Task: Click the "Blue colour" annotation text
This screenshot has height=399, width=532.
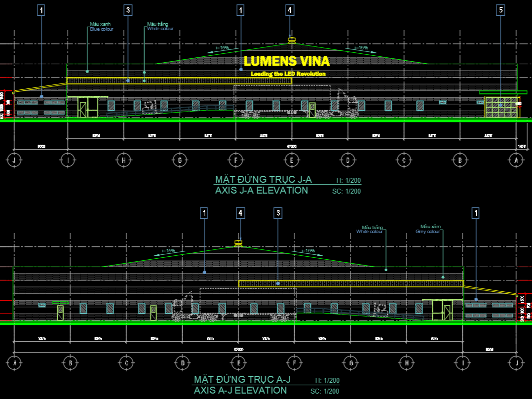Action: point(102,29)
